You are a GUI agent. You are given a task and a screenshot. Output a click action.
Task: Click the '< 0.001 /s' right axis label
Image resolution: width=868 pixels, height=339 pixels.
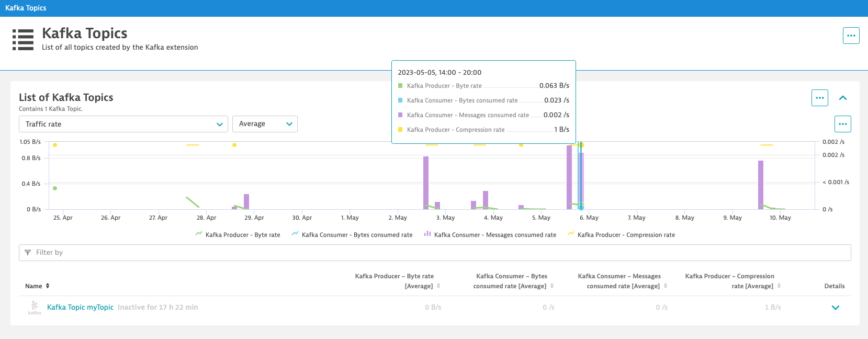836,182
